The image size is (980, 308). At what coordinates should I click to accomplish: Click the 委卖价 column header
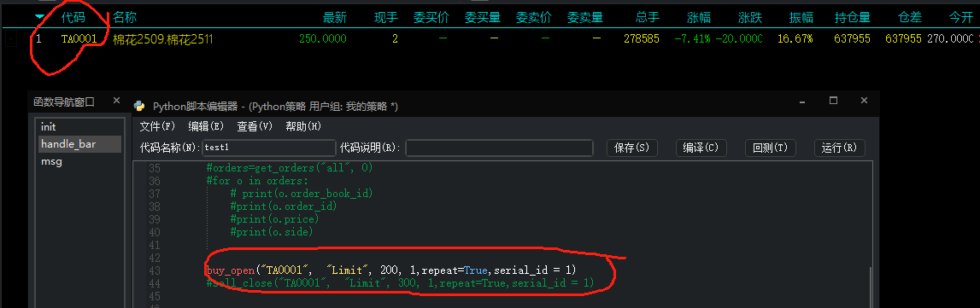pyautogui.click(x=534, y=17)
